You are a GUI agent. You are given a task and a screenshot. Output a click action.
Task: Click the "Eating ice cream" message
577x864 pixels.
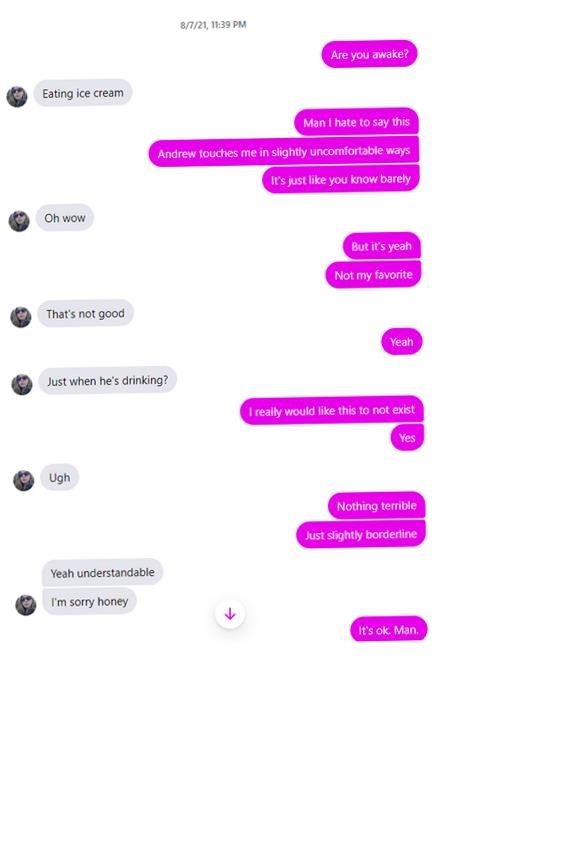point(83,93)
